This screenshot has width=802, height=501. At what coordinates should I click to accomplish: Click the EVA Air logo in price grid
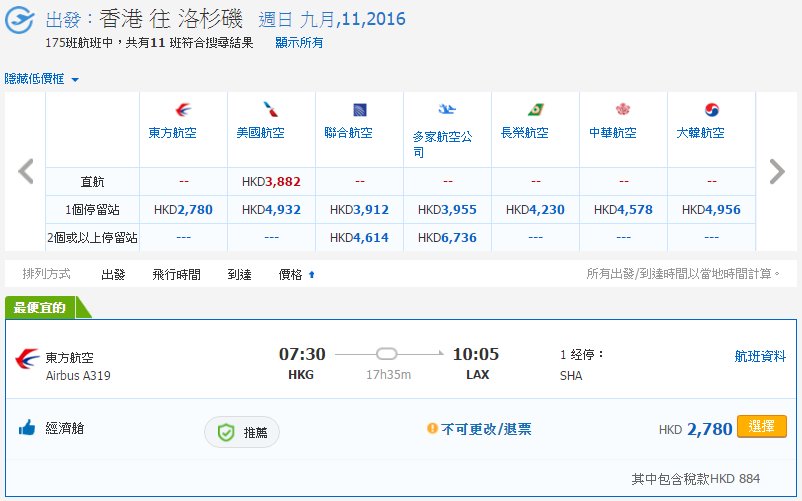point(536,109)
